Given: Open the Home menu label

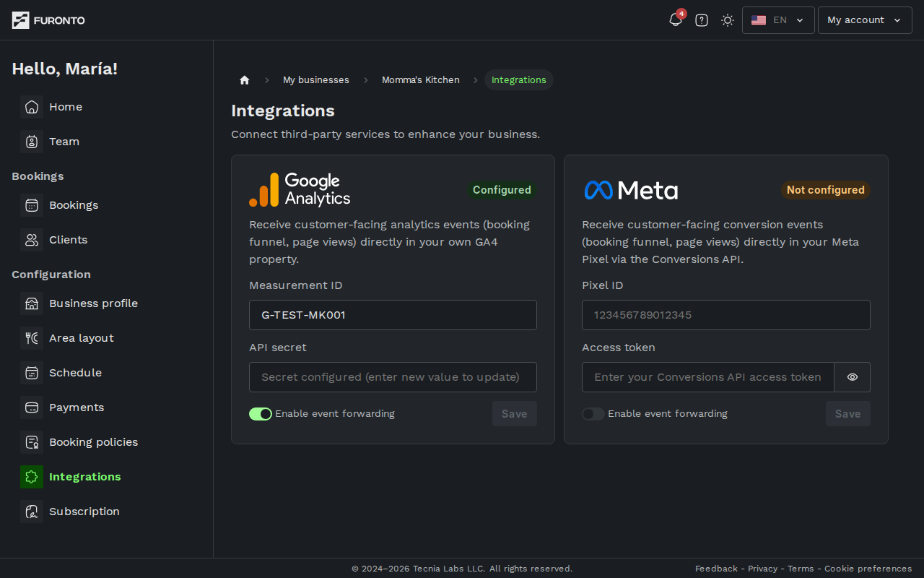Looking at the screenshot, I should pyautogui.click(x=66, y=107).
